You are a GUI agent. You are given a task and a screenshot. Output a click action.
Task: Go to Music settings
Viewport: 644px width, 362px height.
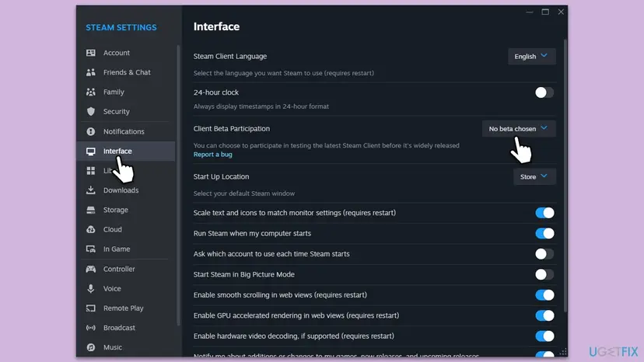(x=128, y=347)
